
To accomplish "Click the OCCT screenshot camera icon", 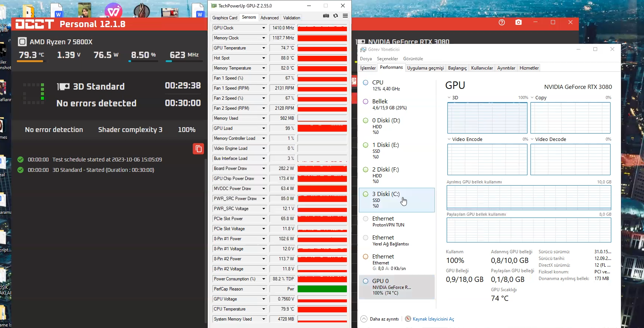I will point(519,22).
